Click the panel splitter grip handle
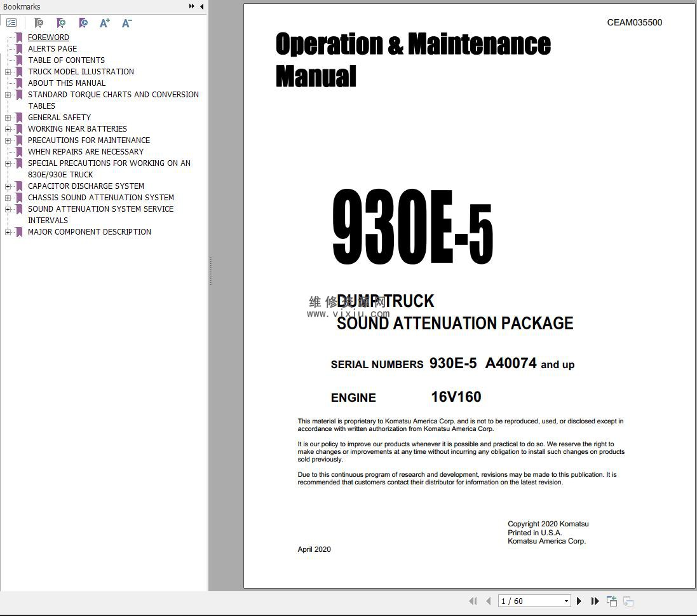The width and height of the screenshot is (697, 616). (x=211, y=270)
